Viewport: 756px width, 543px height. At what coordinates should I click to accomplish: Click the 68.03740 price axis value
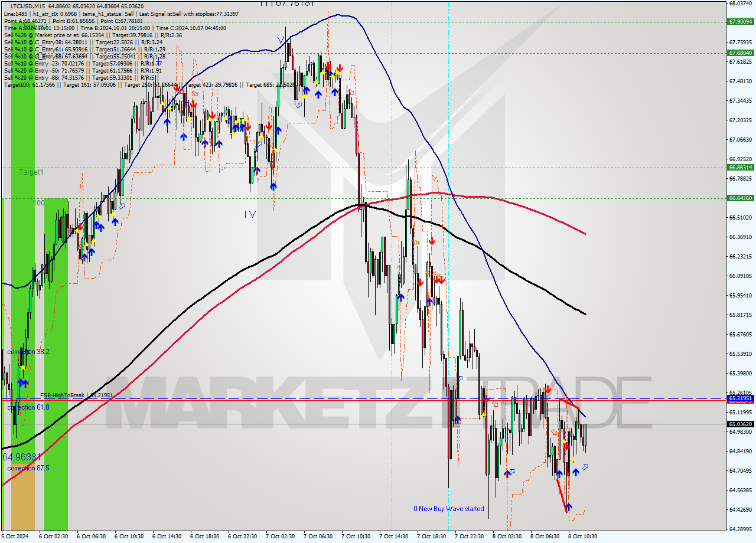pyautogui.click(x=741, y=3)
